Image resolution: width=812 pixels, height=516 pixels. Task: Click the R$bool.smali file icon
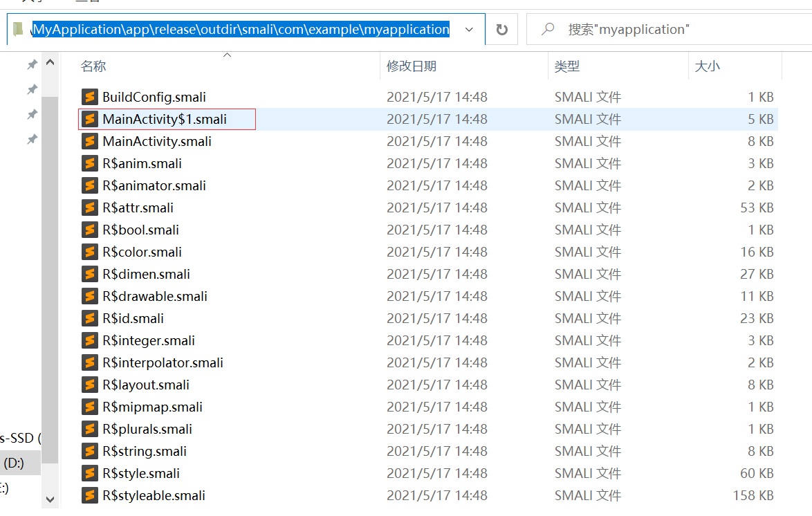pos(90,230)
